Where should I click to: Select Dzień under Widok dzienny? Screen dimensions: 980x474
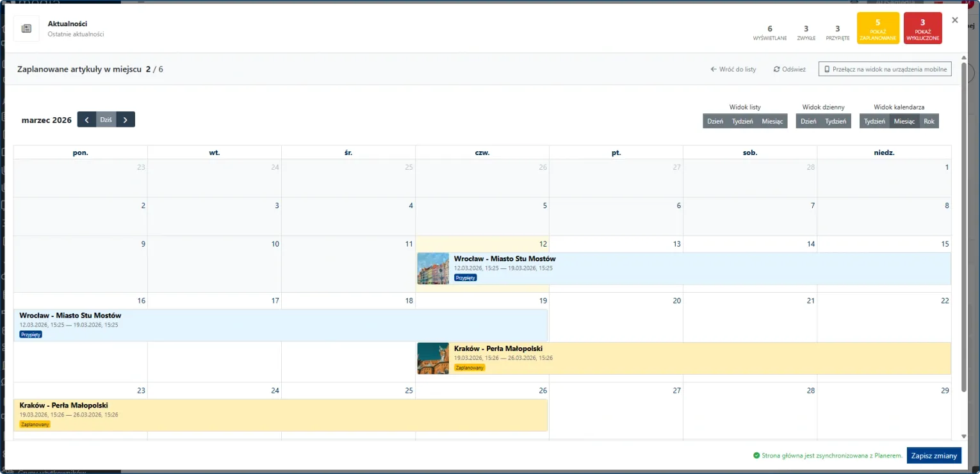tap(808, 121)
